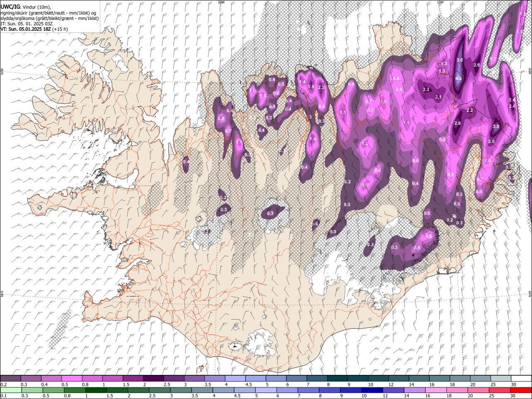This screenshot has width=532, height=399.
Task: Click the 2.8 precipitation value on the map
Action: coord(458,123)
